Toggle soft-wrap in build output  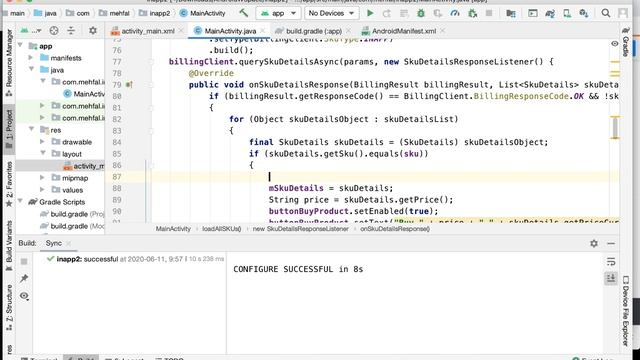(611, 262)
